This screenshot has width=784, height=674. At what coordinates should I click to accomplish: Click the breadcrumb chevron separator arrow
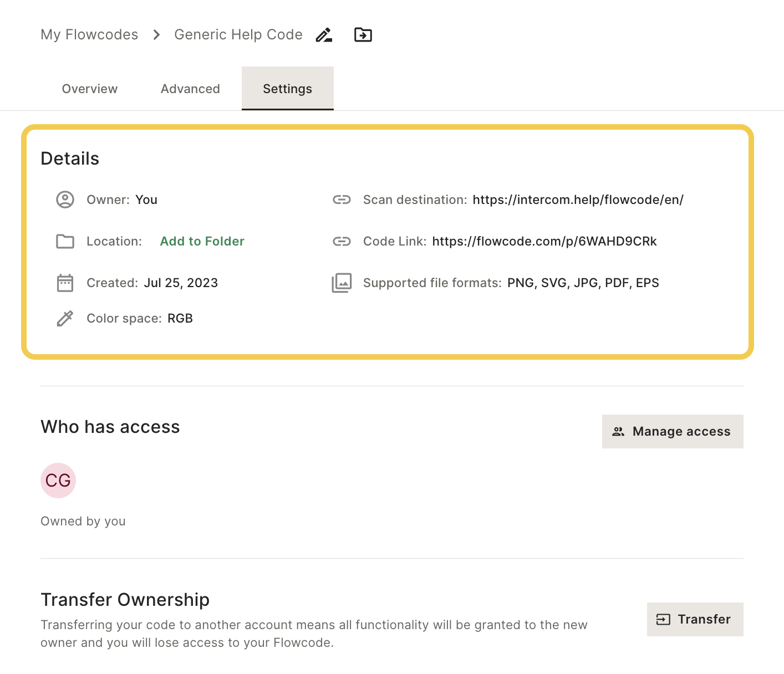coord(156,35)
